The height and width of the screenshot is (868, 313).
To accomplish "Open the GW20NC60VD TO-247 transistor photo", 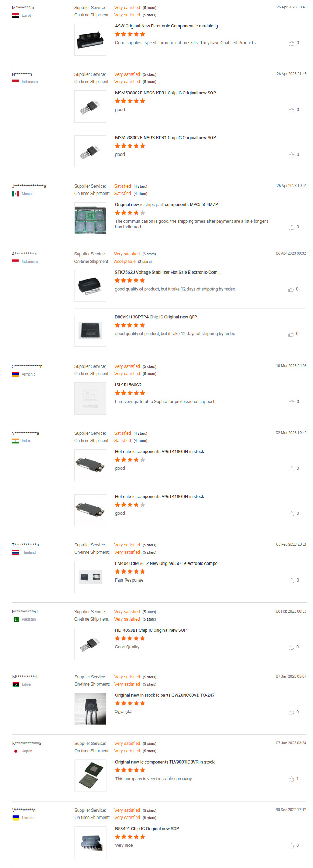I will [90, 709].
